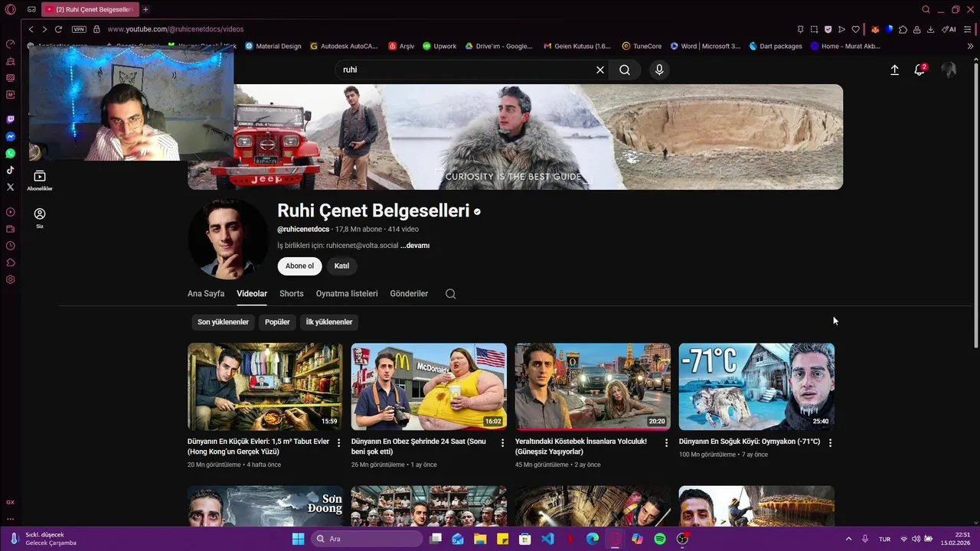Open Autodesk AutoCA... bookmark
This screenshot has width=980, height=551.
344,46
